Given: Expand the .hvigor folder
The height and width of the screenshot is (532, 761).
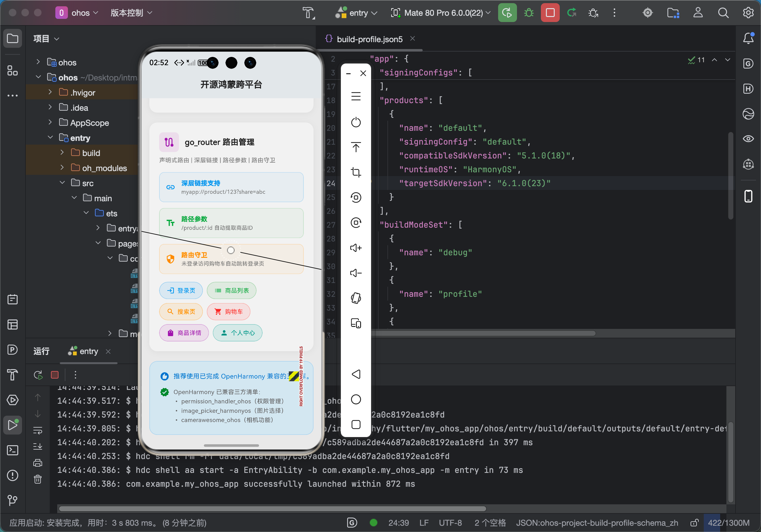Looking at the screenshot, I should [x=50, y=92].
